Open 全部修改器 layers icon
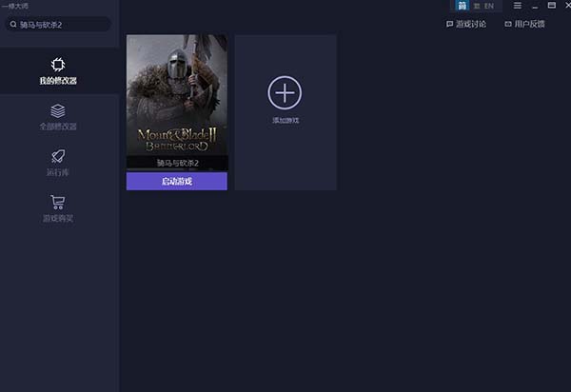This screenshot has height=392, width=571. pos(58,110)
